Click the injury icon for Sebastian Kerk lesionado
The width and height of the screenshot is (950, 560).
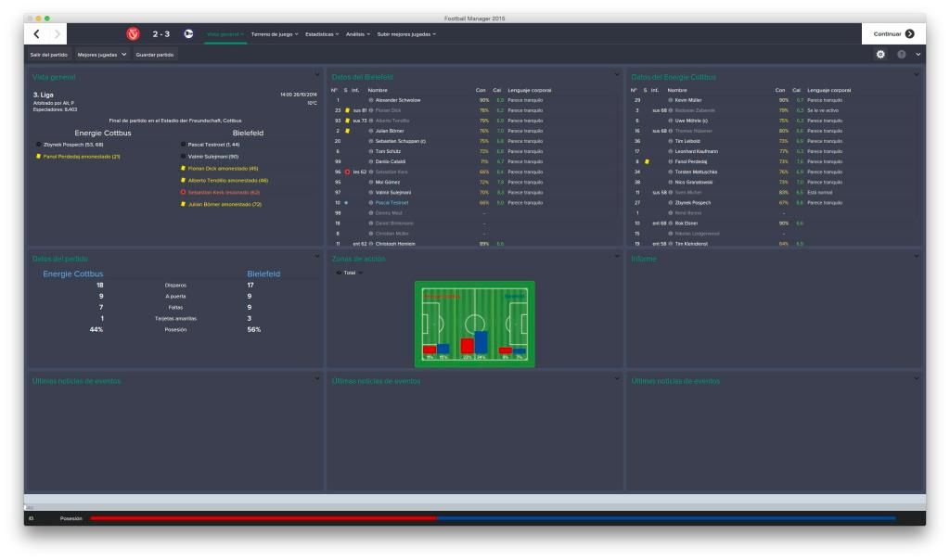(x=183, y=193)
